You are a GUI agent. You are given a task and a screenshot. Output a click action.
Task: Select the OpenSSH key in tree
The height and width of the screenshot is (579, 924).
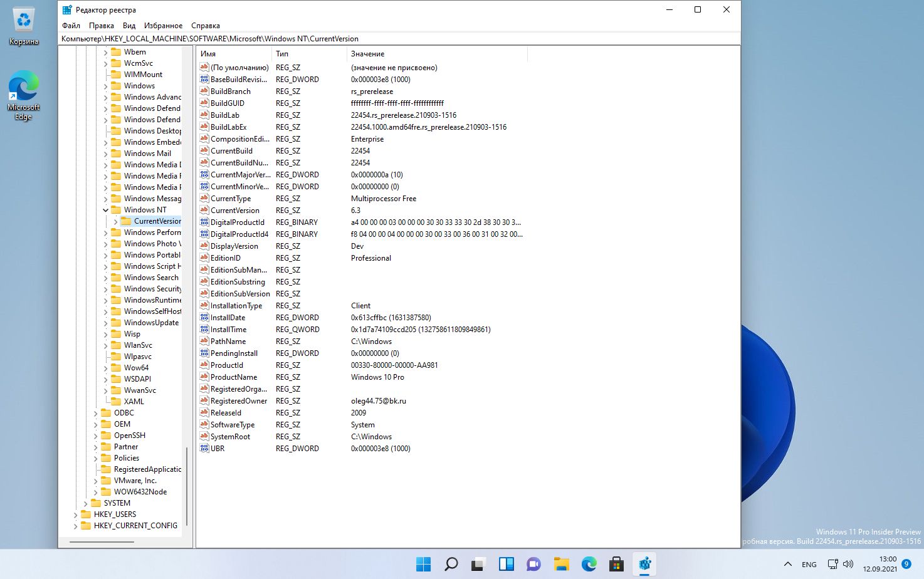tap(129, 436)
